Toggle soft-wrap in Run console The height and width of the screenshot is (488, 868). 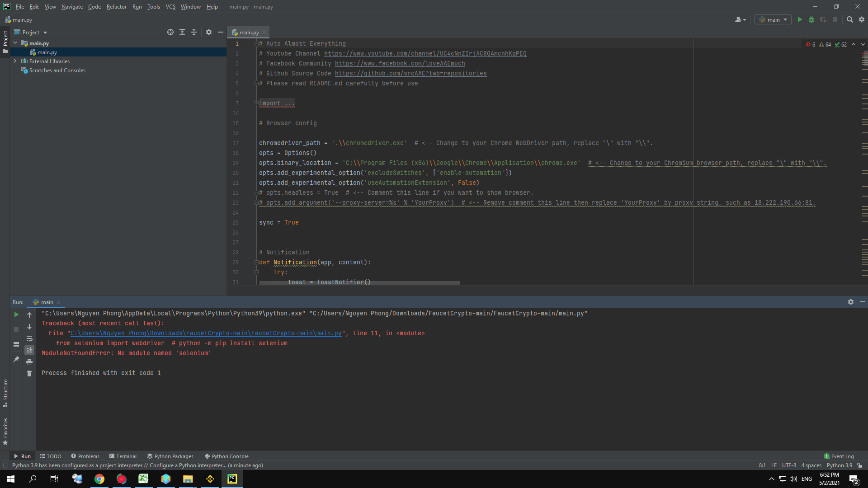(x=29, y=338)
